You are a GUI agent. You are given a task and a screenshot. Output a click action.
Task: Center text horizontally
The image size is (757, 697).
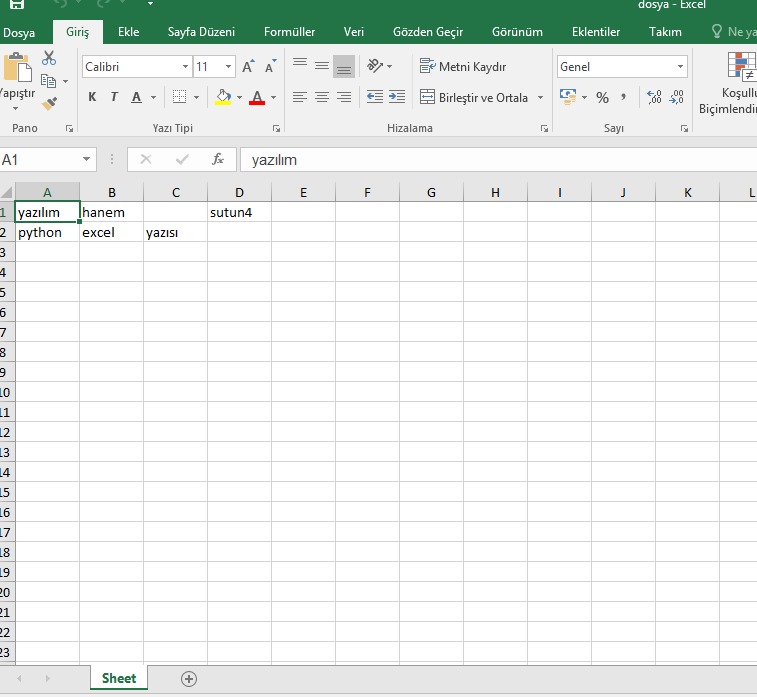coord(322,97)
